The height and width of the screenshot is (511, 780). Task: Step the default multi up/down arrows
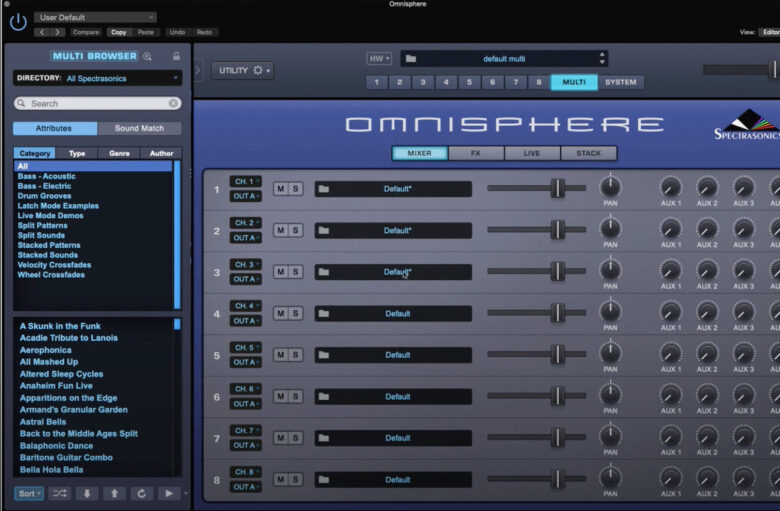click(602, 58)
